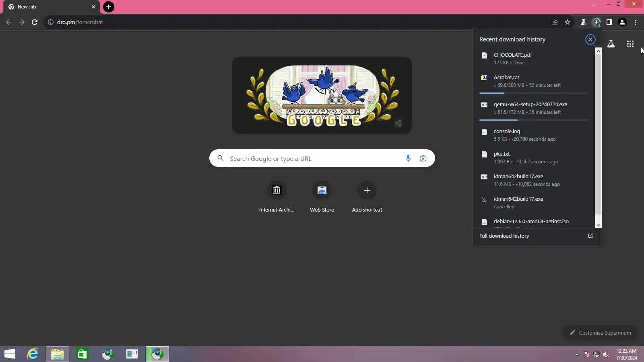Screen dimensions: 644x362
Task: Launch Internet Explorer from the taskbar
Action: coord(33,354)
